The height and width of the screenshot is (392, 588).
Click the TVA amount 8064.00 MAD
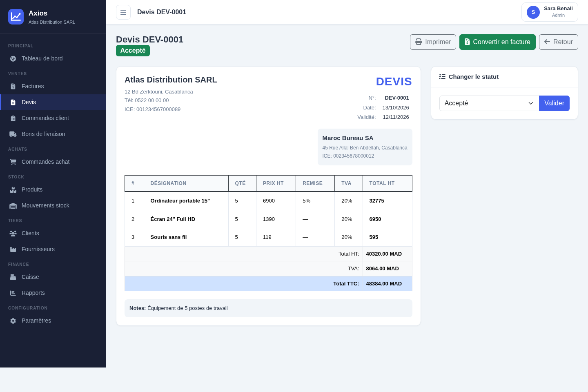click(382, 269)
